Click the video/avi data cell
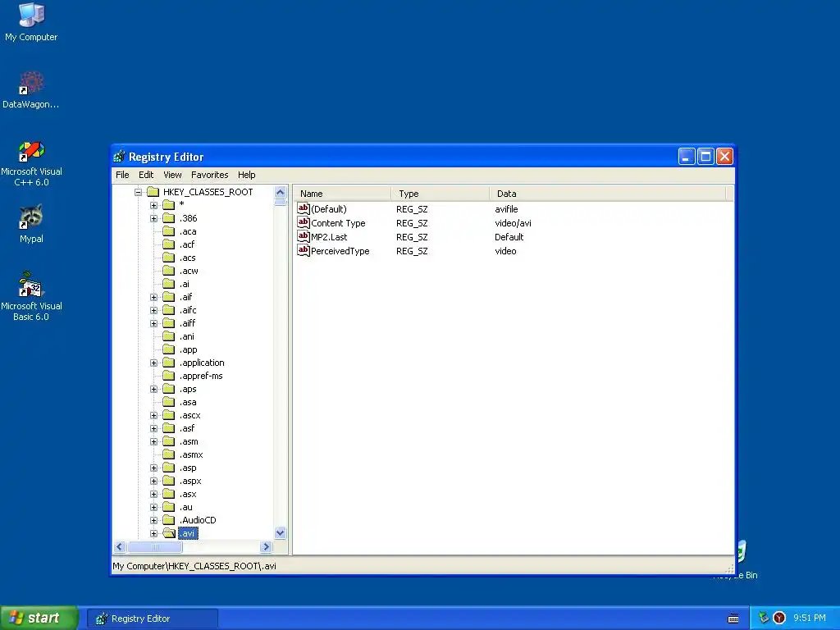The height and width of the screenshot is (630, 840). point(513,223)
